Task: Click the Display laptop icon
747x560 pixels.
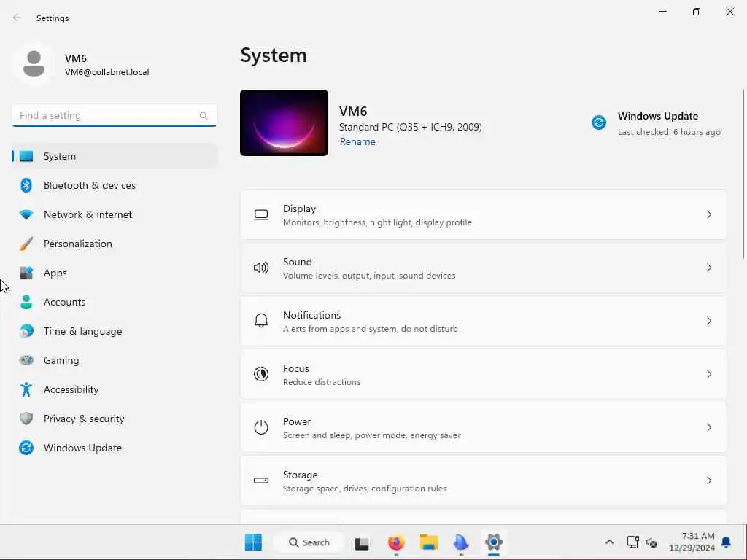Action: point(261,215)
